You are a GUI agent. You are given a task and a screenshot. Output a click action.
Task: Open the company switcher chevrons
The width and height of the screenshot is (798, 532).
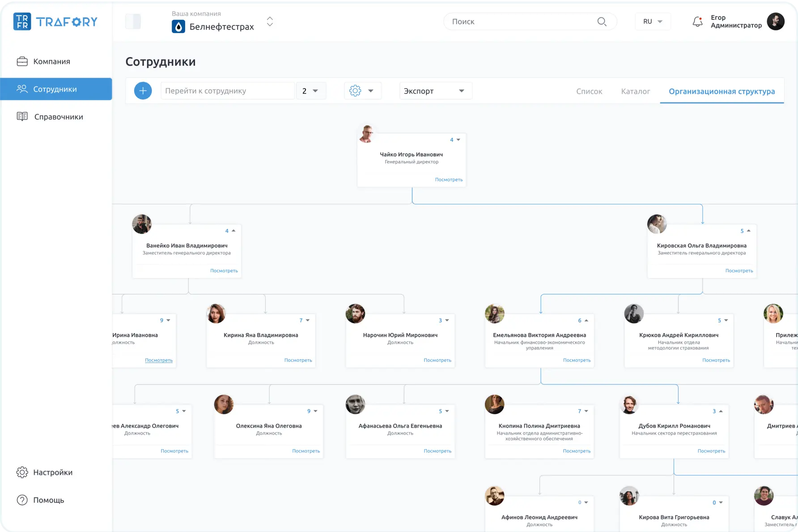coord(270,21)
